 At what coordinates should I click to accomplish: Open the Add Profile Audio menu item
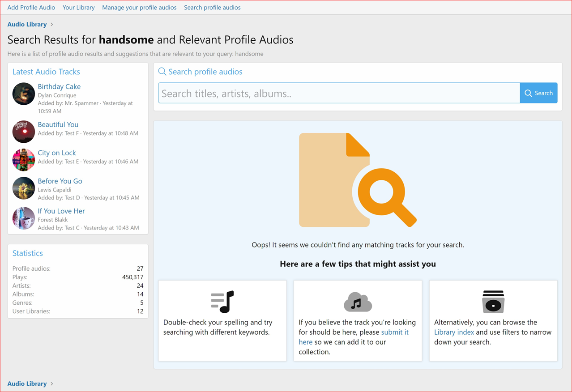31,7
